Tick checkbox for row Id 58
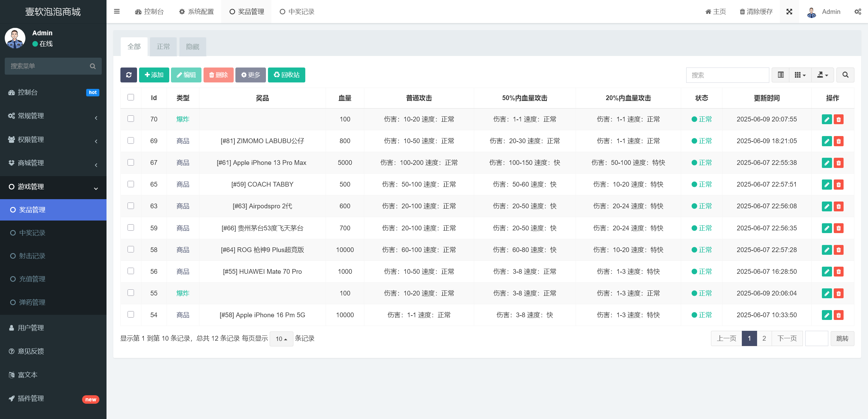This screenshot has height=419, width=868. pos(131,249)
